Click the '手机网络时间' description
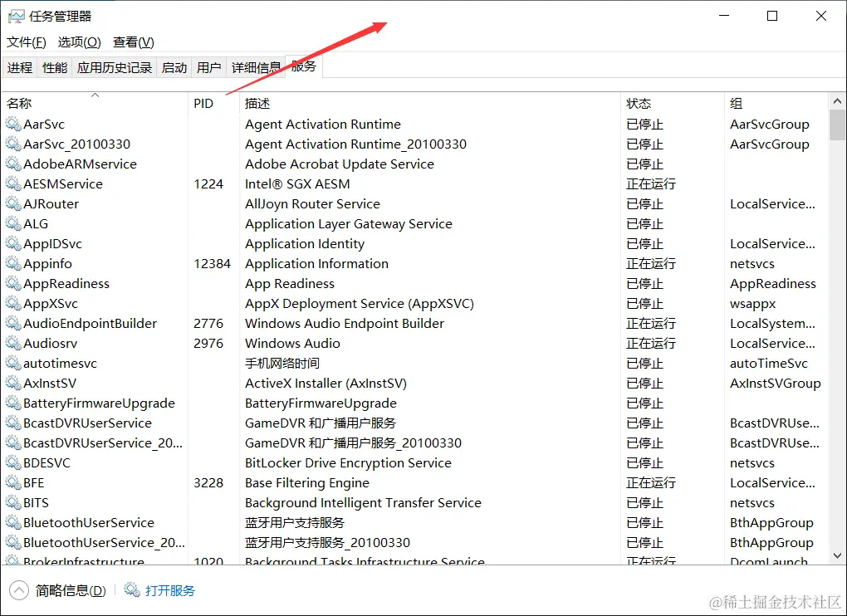This screenshot has width=847, height=616. 282,364
